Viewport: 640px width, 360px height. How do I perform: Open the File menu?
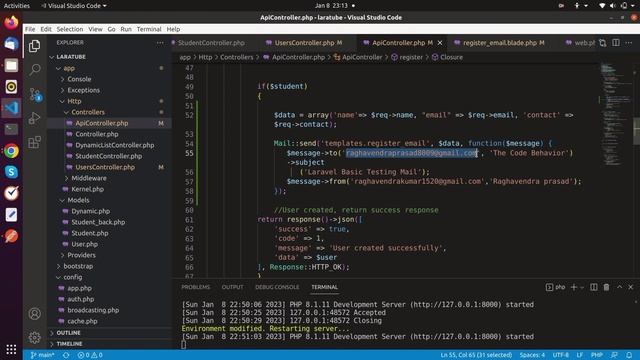point(30,29)
